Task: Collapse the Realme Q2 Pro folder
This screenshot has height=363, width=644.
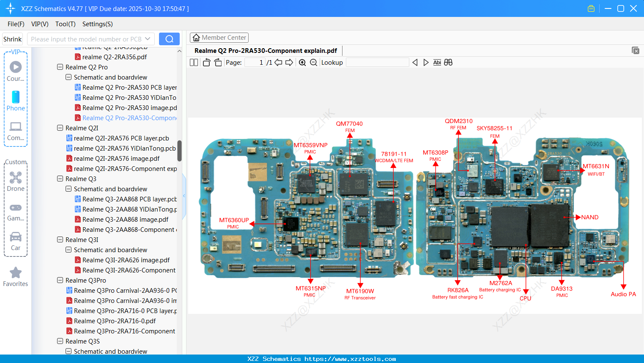Action: [60, 67]
